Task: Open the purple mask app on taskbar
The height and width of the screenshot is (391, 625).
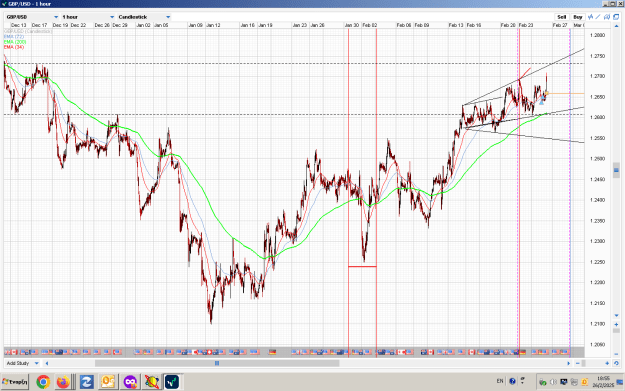Action: click(130, 382)
